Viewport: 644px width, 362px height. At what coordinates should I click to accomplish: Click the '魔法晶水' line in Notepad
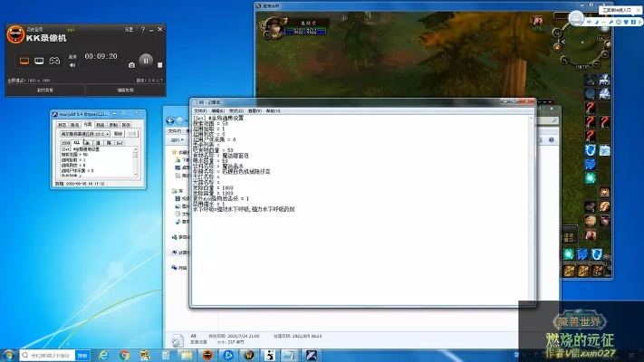pyautogui.click(x=218, y=167)
